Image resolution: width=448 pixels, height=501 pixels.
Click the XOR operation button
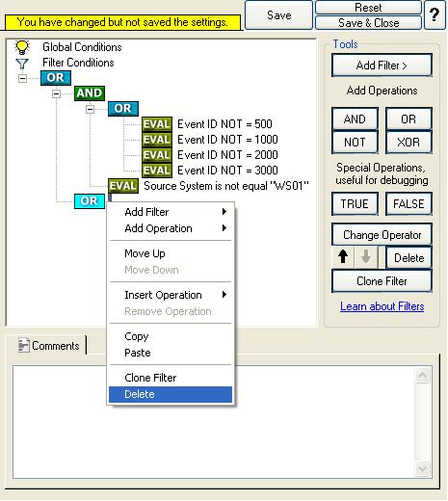coord(408,142)
